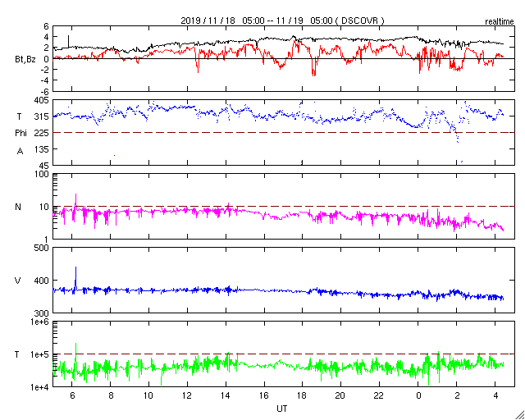Click the '-2' tick on the Bt,Bz axis
The image size is (525, 420).
click(x=45, y=70)
